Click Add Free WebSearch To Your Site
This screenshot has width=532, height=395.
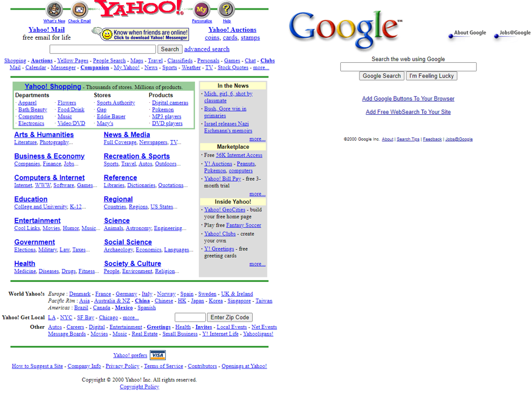point(408,112)
